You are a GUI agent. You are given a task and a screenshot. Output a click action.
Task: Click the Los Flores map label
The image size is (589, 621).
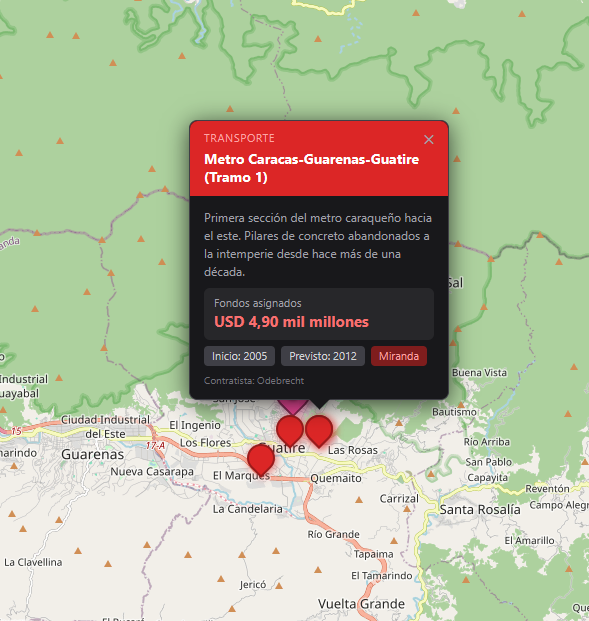205,442
